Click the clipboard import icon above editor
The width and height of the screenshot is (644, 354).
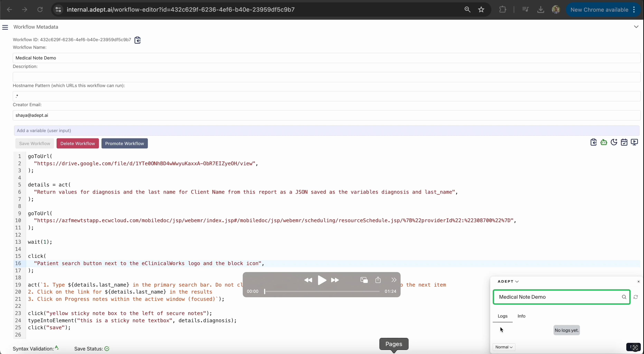point(594,142)
